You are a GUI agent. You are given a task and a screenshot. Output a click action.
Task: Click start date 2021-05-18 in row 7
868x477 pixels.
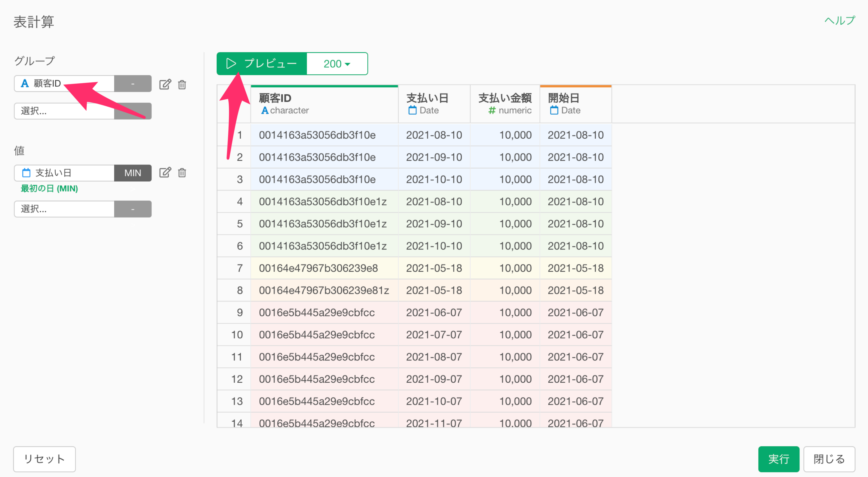click(575, 269)
